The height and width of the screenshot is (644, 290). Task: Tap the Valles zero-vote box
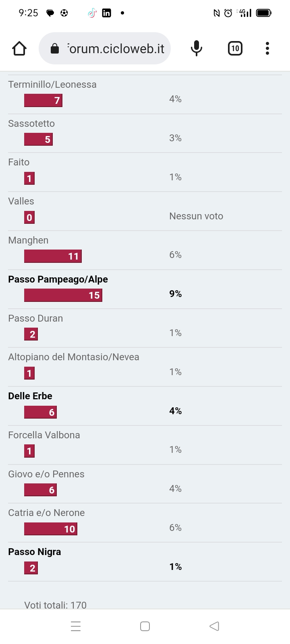tap(29, 218)
